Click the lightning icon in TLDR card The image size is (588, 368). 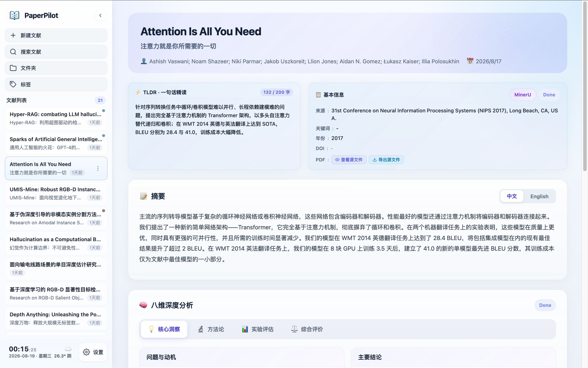click(138, 92)
